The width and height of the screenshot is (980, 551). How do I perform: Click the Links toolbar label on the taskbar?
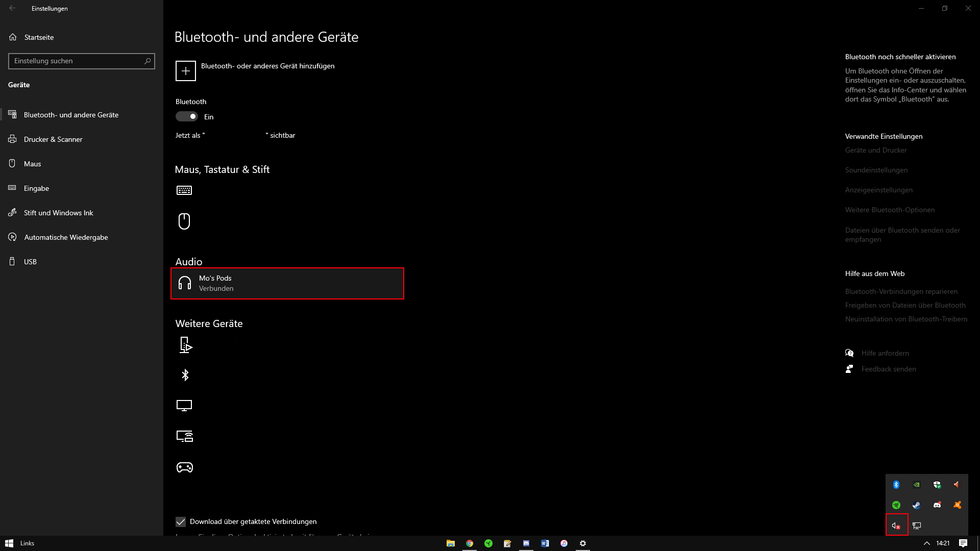[x=27, y=543]
